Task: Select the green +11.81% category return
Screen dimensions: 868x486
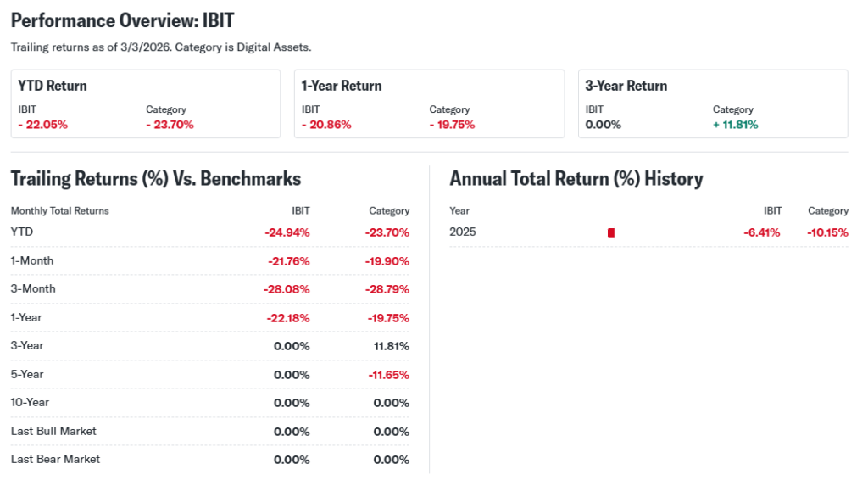Action: tap(736, 125)
